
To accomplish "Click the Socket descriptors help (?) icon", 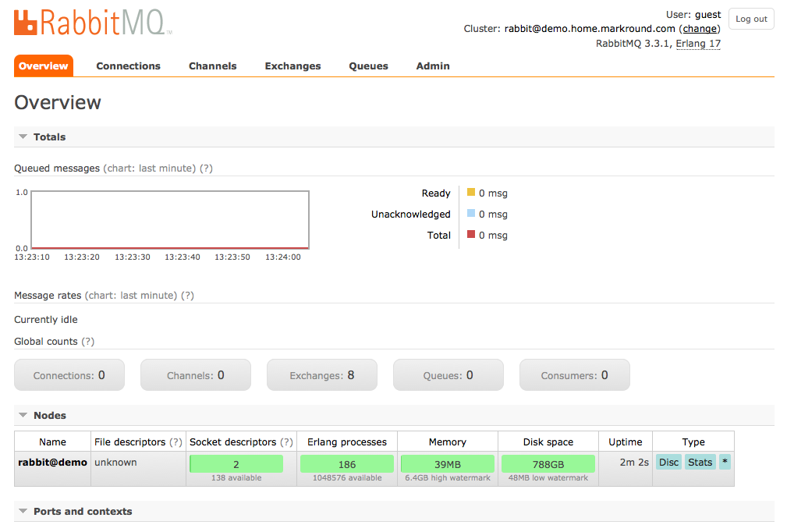I will tap(287, 442).
